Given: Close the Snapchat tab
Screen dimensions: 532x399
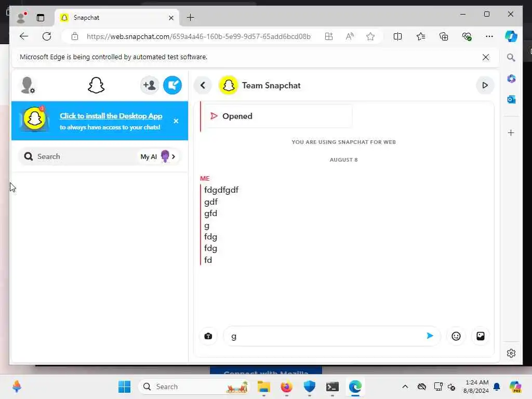Looking at the screenshot, I should pyautogui.click(x=171, y=18).
